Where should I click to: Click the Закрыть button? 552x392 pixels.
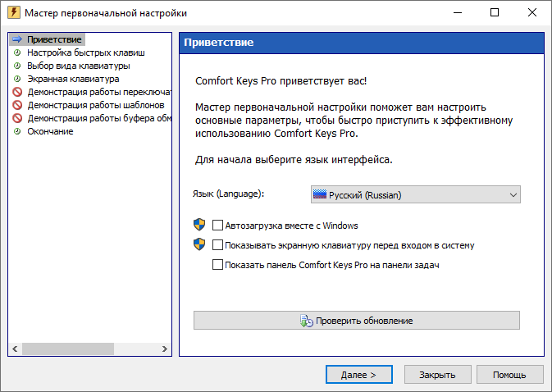438,375
